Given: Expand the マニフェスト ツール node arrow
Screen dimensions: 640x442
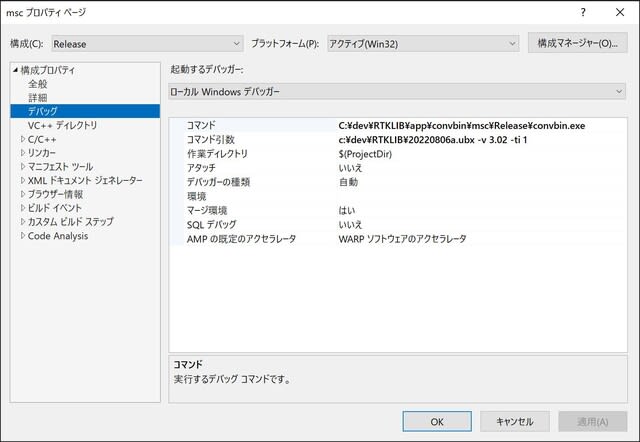Looking at the screenshot, I should (23, 167).
